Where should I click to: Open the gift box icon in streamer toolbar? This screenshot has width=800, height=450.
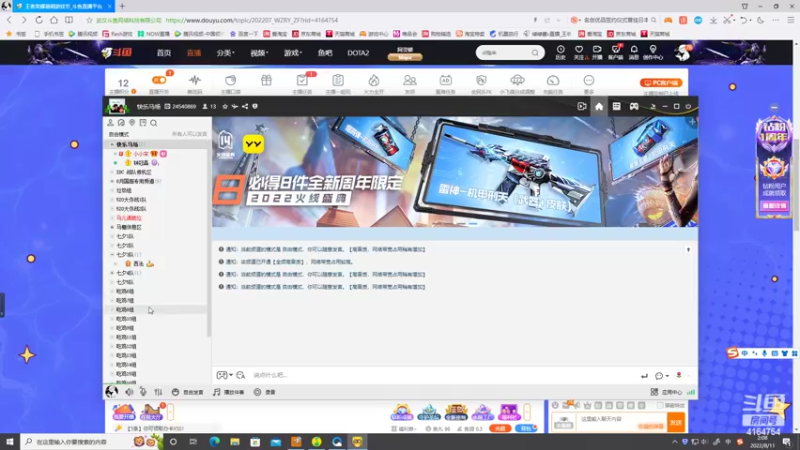[x=266, y=80]
